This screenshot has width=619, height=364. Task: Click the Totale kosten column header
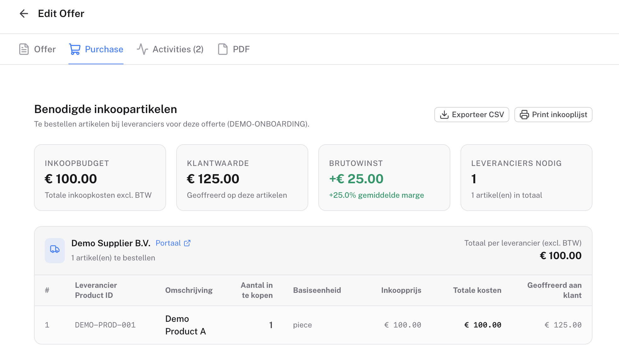coord(477,290)
